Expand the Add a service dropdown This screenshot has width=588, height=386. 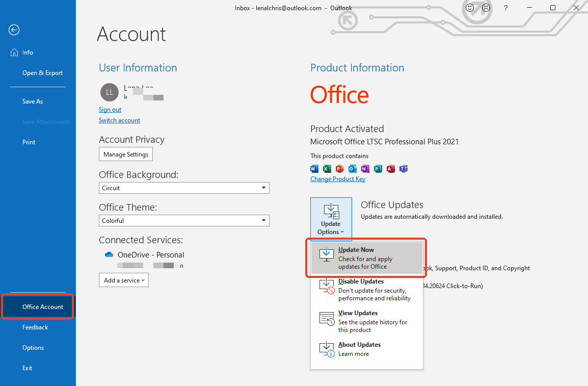tap(123, 280)
